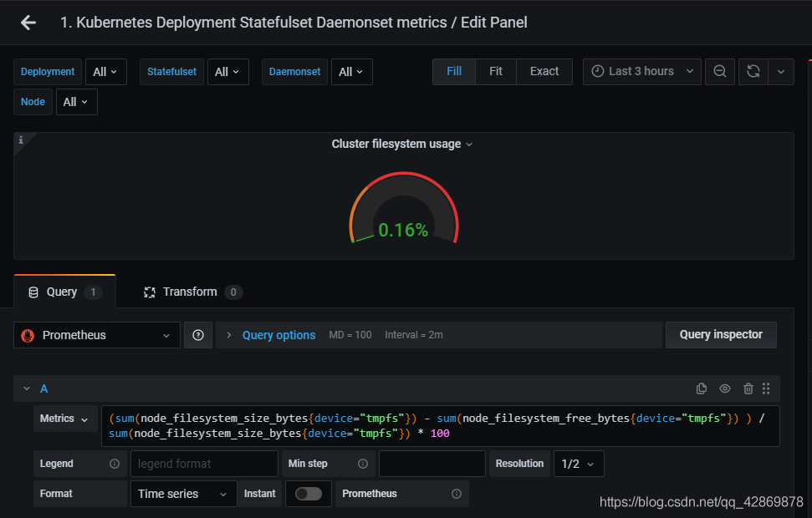This screenshot has height=518, width=812.
Task: Toggle the Instant switch
Action: (x=308, y=494)
